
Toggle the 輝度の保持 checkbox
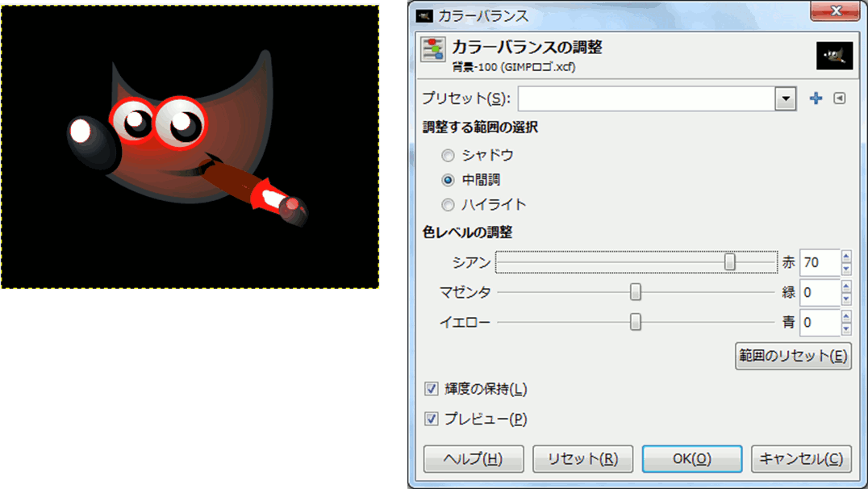tap(432, 390)
